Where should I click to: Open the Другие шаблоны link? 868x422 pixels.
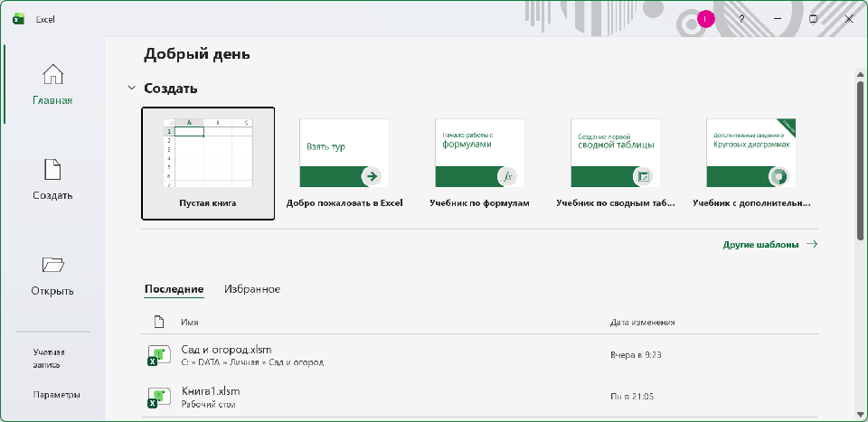click(770, 245)
